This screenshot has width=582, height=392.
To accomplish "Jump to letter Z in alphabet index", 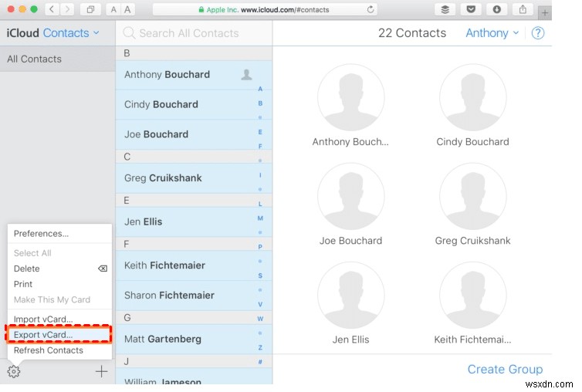I will 260,347.
